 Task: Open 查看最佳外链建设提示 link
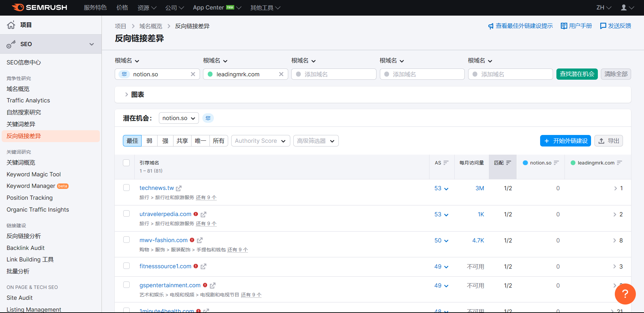(520, 26)
